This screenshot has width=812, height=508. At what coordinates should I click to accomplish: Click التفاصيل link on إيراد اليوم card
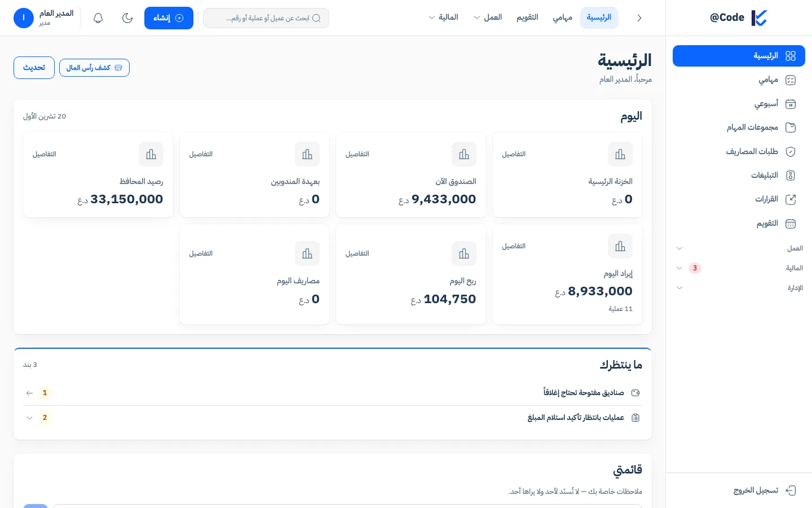point(514,246)
